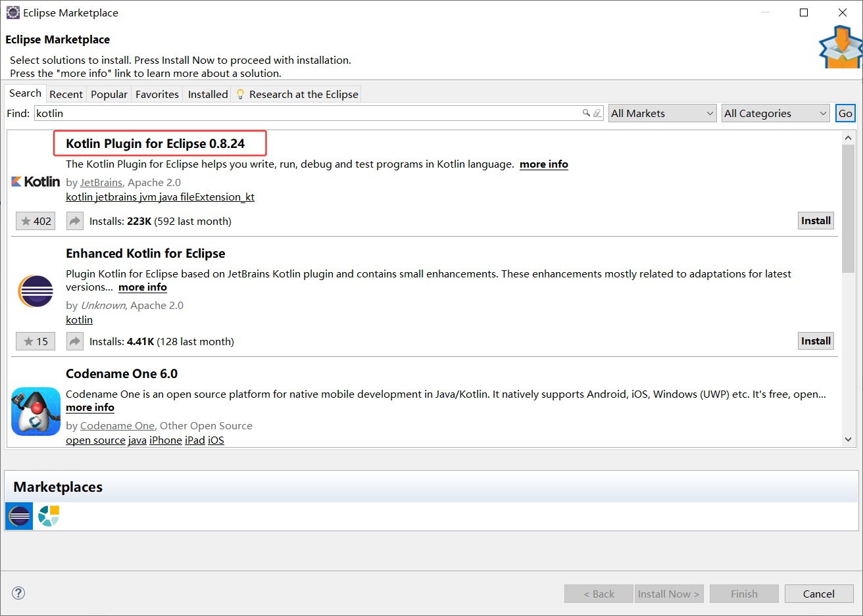Open the All Categories dropdown

pos(776,113)
